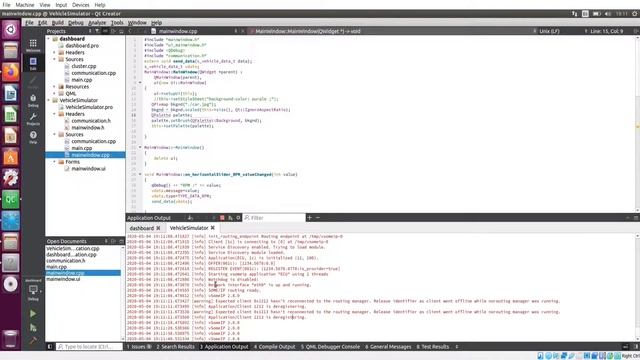Stop the running application with the red stop icon
The width and height of the screenshot is (640, 360).
tap(222, 218)
